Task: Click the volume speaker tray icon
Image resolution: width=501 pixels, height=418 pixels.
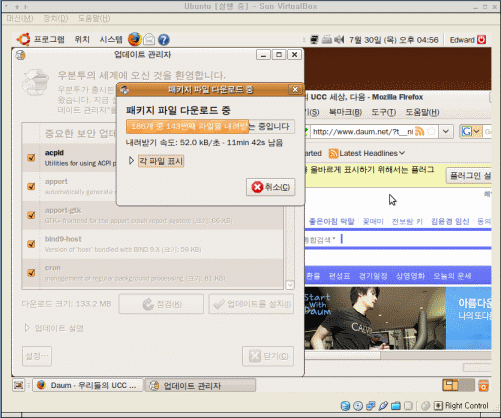Action: [339, 40]
